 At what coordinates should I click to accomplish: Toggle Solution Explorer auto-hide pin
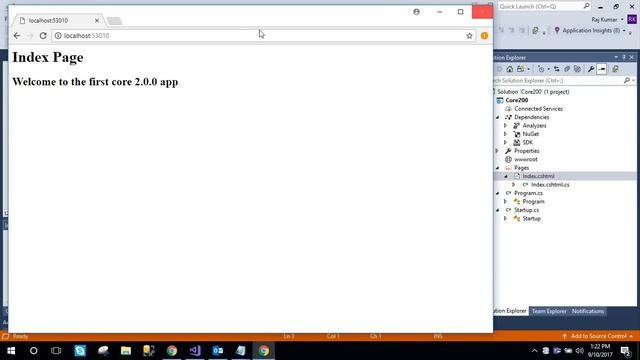pos(624,58)
